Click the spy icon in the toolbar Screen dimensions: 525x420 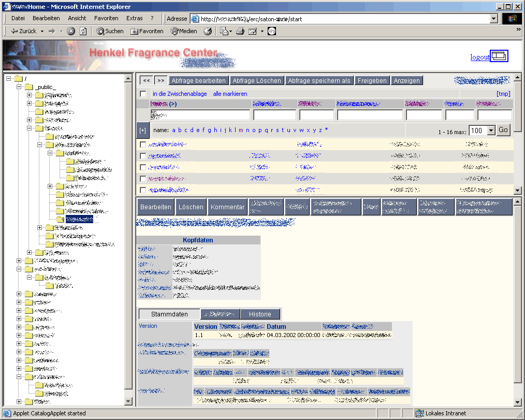pos(271,31)
